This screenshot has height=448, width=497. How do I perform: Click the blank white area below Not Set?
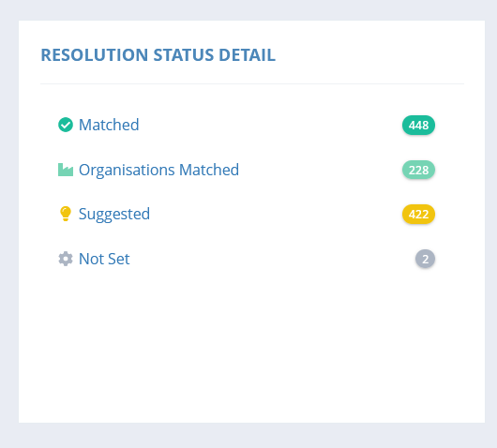point(251,345)
